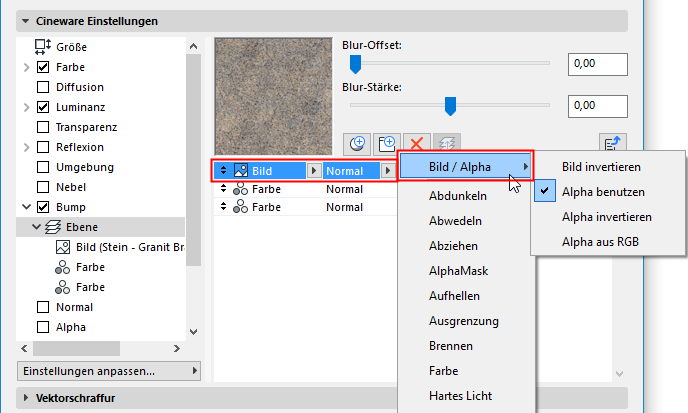Click the Blur-Stärke slider handle
688x413 pixels.
click(x=450, y=106)
